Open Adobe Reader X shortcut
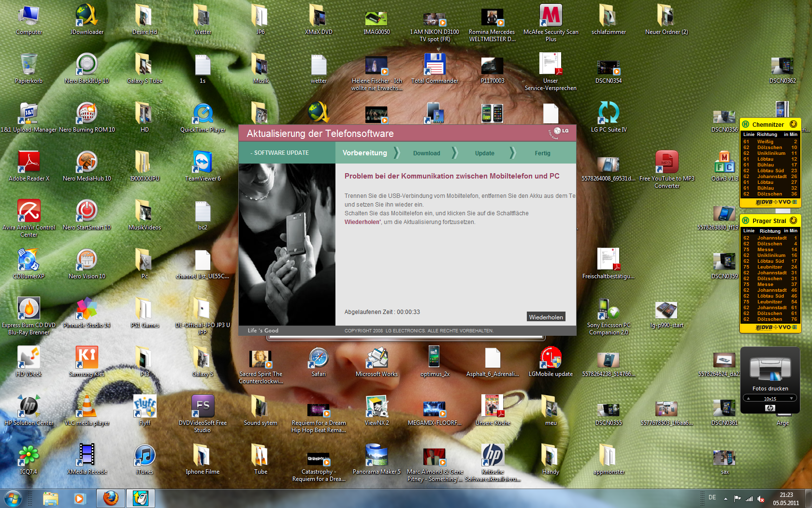This screenshot has width=812, height=508. click(29, 166)
